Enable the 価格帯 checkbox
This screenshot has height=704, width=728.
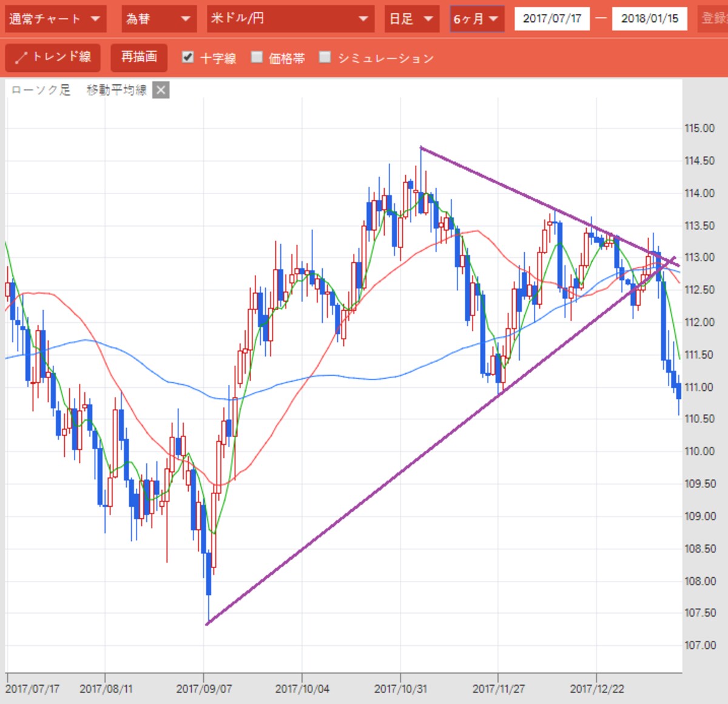tap(257, 57)
